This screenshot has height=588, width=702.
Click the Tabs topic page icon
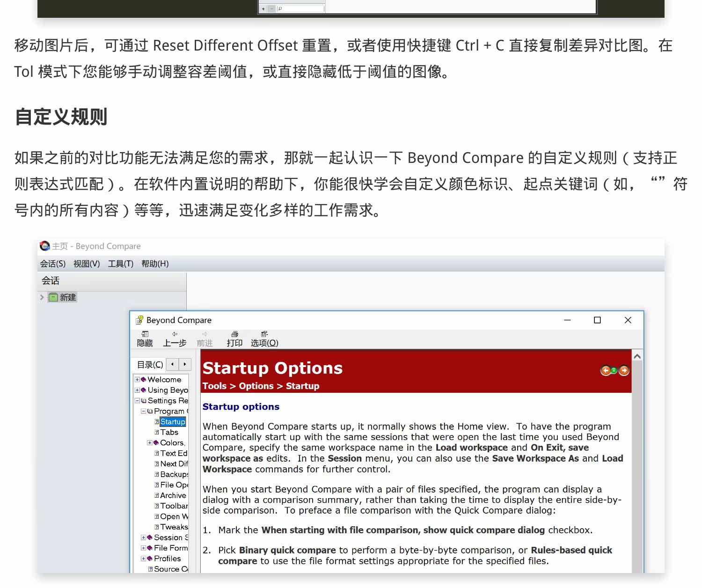point(157,432)
